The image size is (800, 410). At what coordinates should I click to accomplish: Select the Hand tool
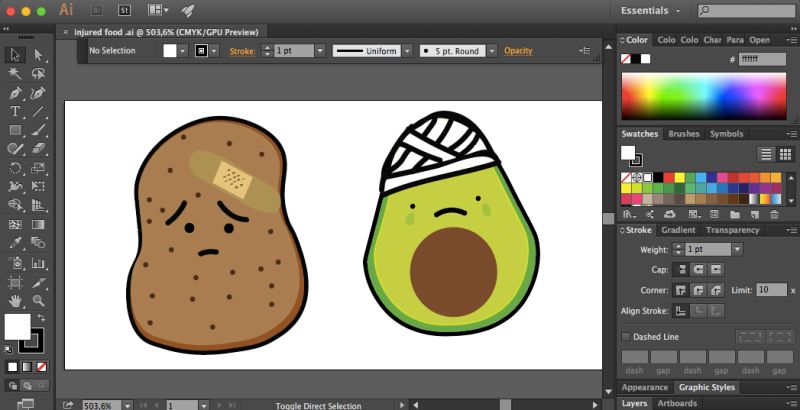tap(15, 301)
